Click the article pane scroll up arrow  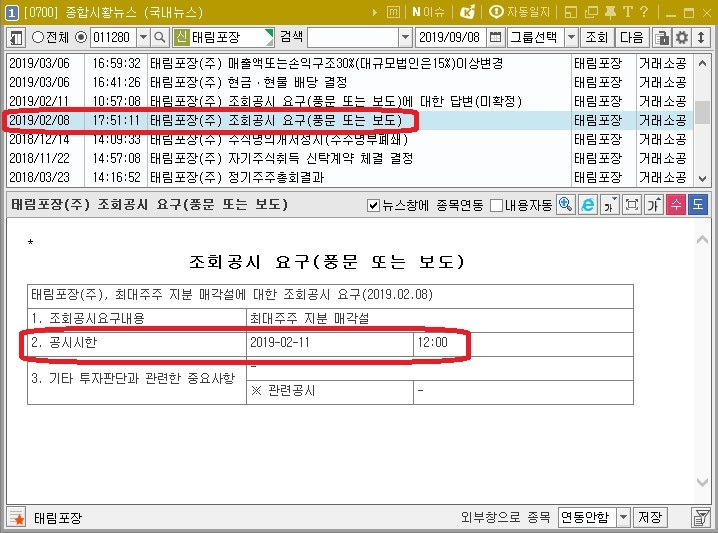702,239
